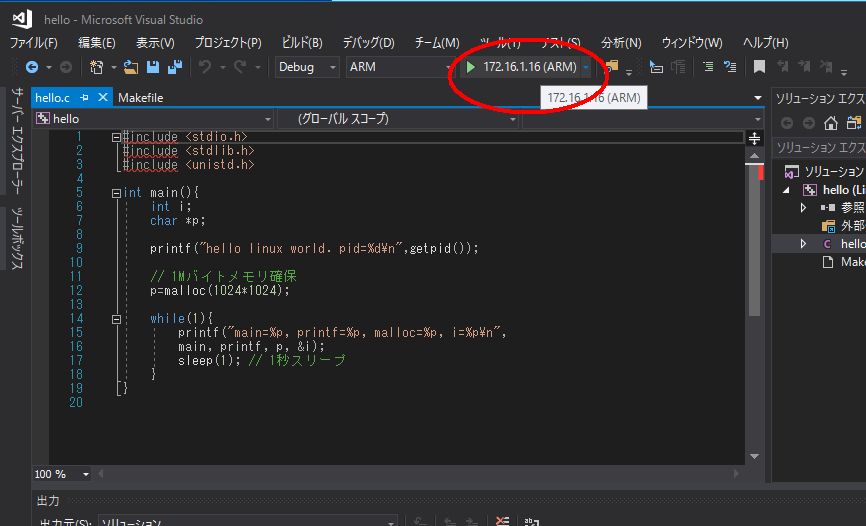This screenshot has width=866, height=526.
Task: Open the Debug configuration dropdown
Action: pyautogui.click(x=307, y=67)
